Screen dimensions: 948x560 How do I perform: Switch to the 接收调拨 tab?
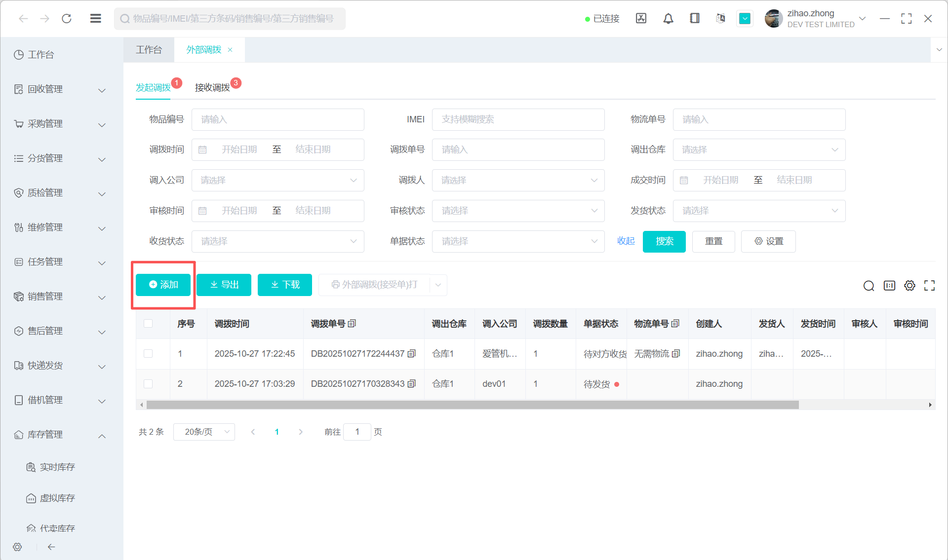pyautogui.click(x=212, y=87)
